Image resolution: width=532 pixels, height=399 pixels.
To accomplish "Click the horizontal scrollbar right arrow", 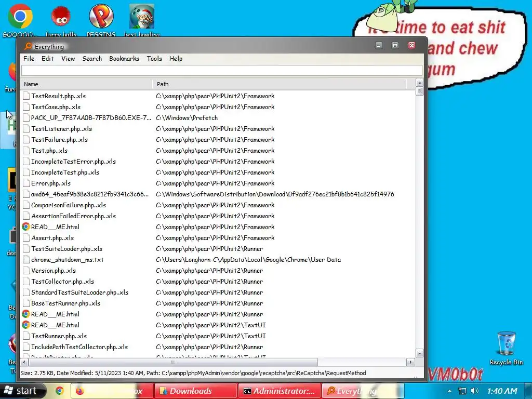I will pyautogui.click(x=410, y=362).
